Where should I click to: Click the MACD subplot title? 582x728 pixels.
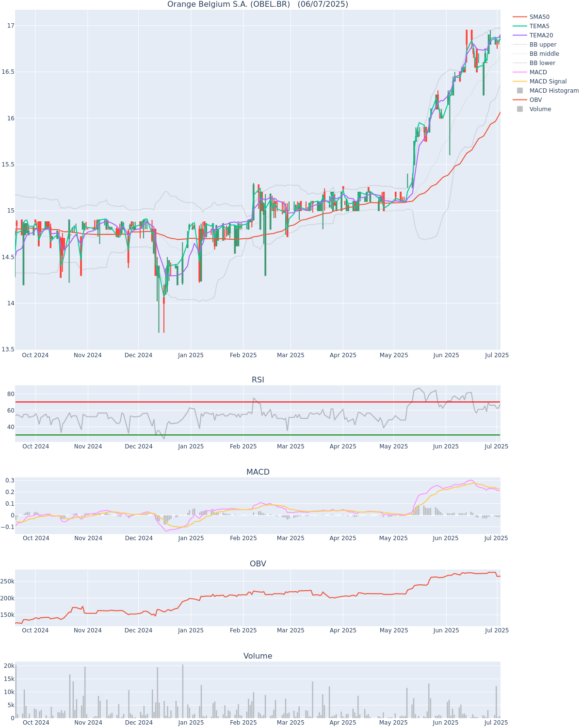click(258, 472)
